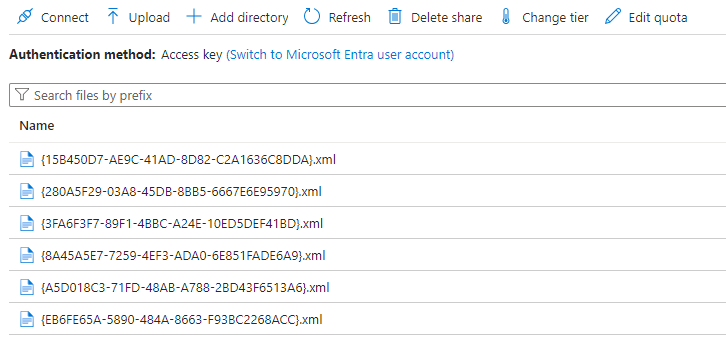Click file icon beside {280A5F29-03A8-45DB-8BB5-6667E6E95970}.xml
This screenshot has height=362, width=726.
pos(27,191)
